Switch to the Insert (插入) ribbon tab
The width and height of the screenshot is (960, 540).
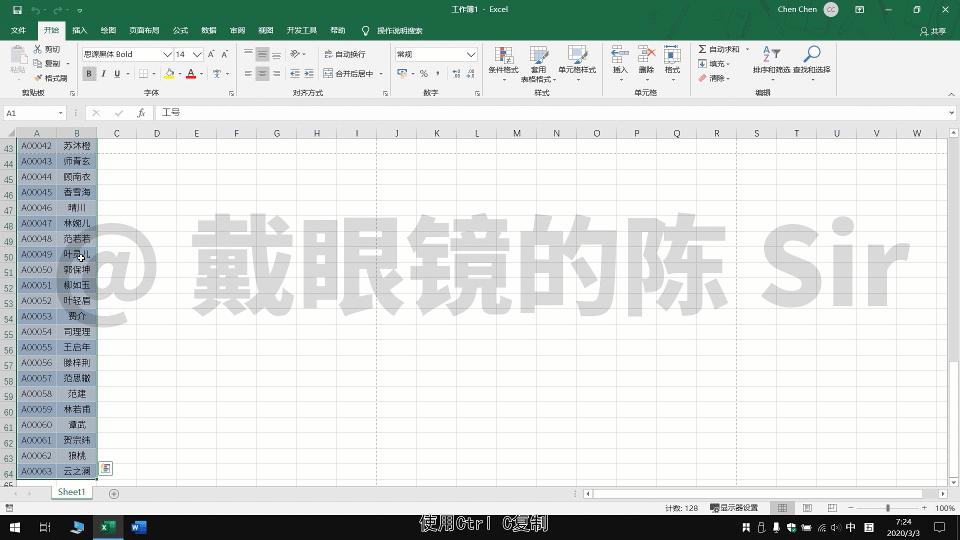click(80, 30)
